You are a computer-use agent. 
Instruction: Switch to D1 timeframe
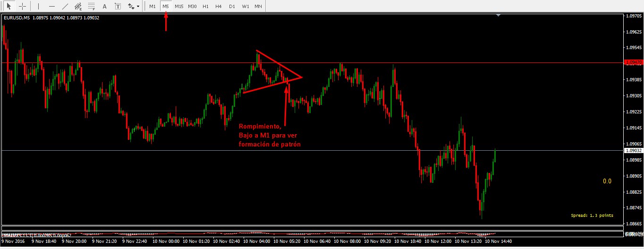pos(231,7)
